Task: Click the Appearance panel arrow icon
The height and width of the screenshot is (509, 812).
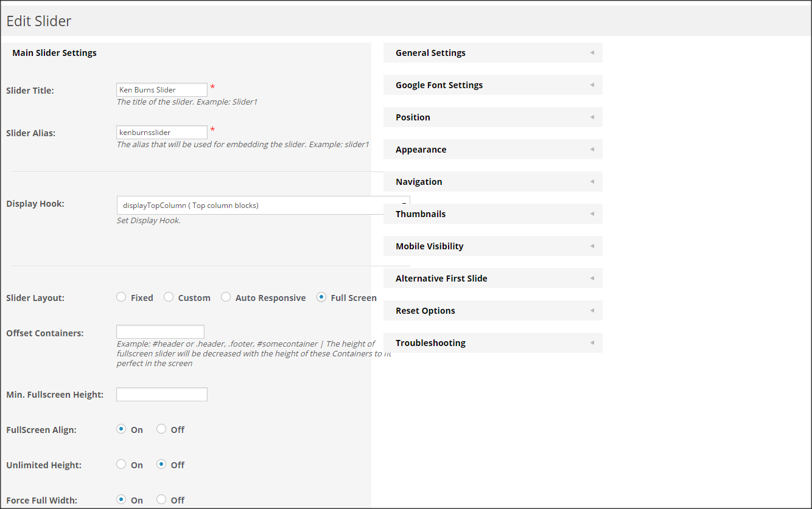Action: (x=592, y=150)
